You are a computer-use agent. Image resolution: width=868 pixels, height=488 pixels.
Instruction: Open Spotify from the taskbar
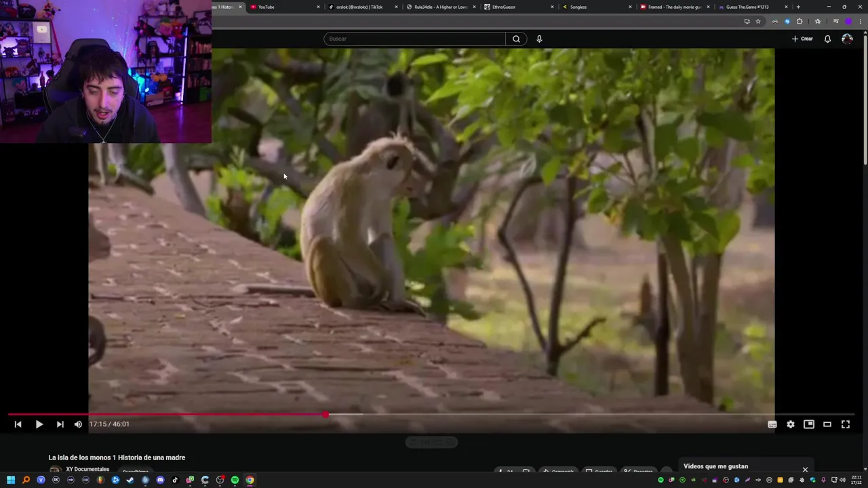[x=235, y=480]
